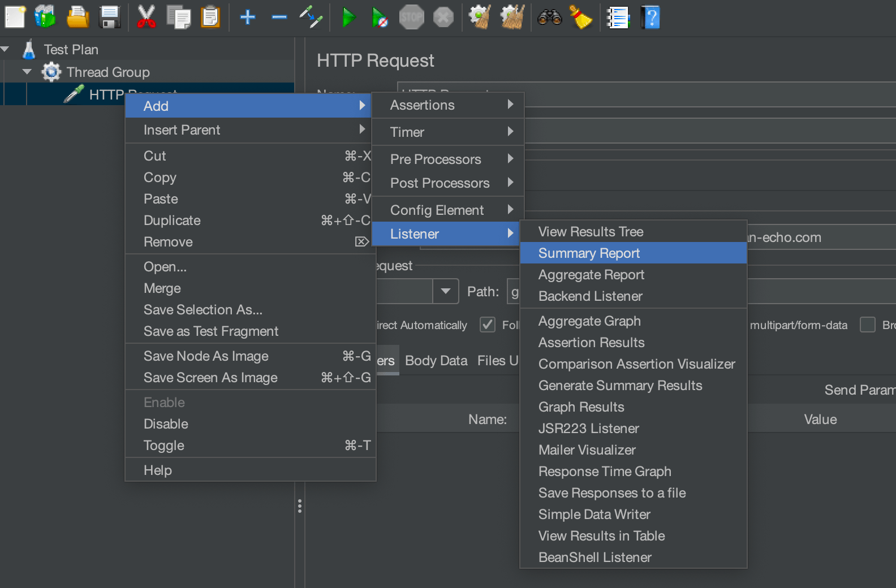Click the Reset Search broom icon

(x=581, y=17)
